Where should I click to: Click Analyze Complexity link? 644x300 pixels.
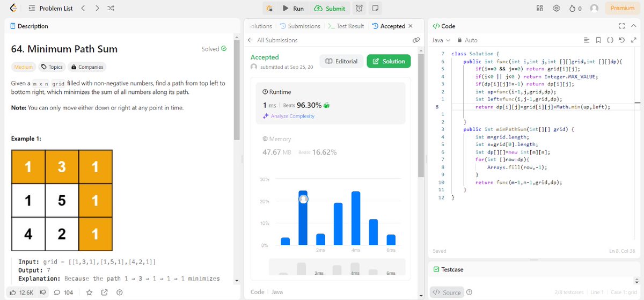pos(289,116)
